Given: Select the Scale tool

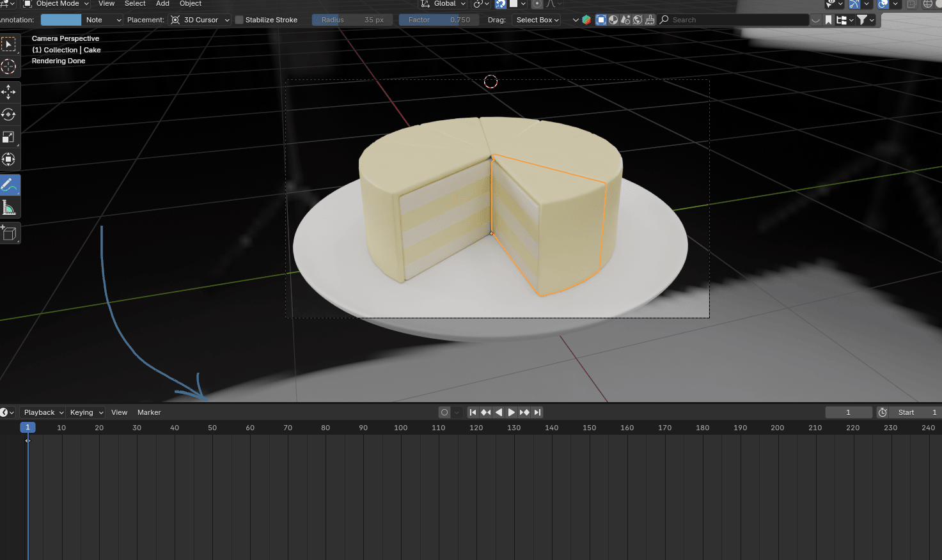Looking at the screenshot, I should click(x=9, y=137).
